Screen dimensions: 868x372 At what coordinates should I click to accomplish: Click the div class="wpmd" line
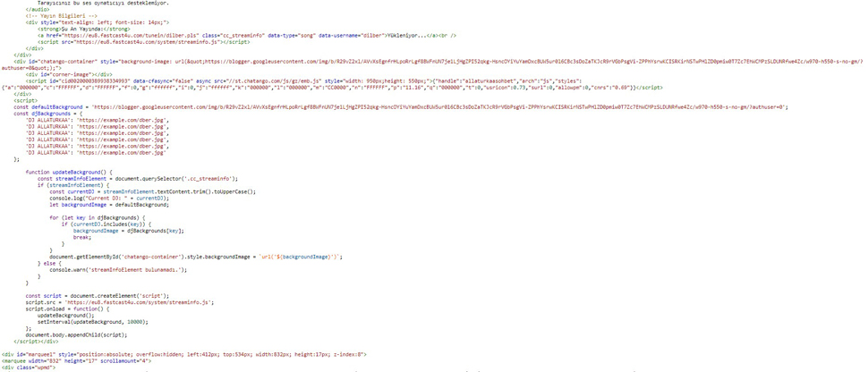pyautogui.click(x=29, y=368)
